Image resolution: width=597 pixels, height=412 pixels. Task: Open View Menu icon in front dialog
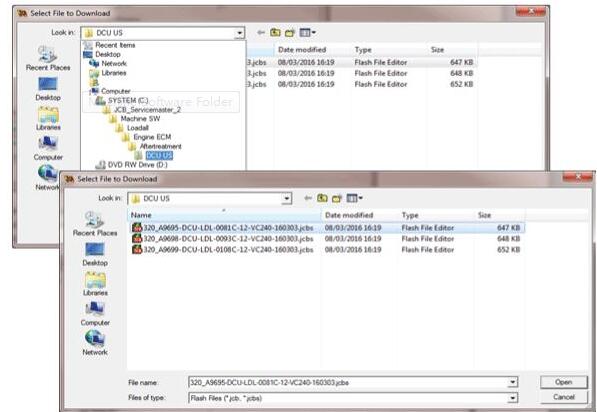354,198
